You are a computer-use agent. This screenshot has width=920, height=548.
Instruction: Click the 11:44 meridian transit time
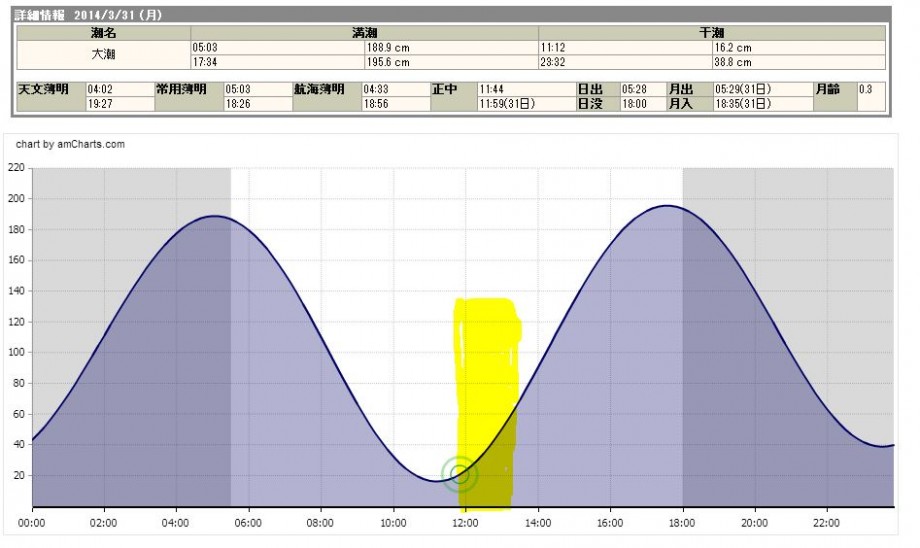526,89
